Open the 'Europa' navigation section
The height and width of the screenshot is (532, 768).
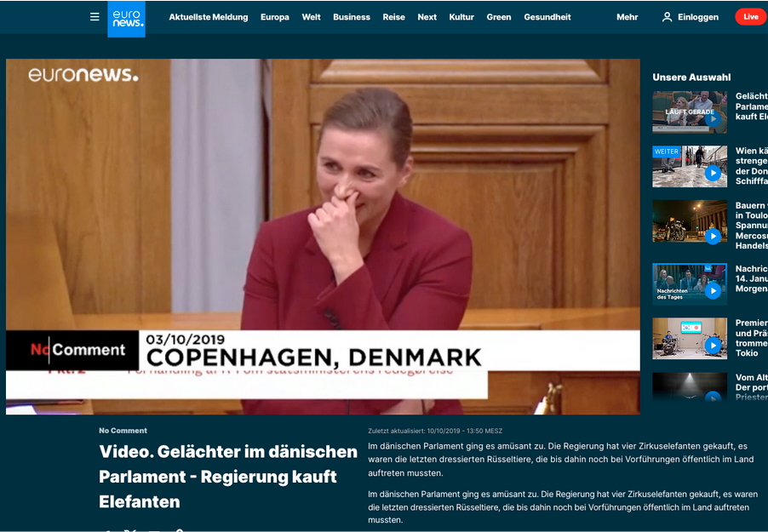pos(274,17)
